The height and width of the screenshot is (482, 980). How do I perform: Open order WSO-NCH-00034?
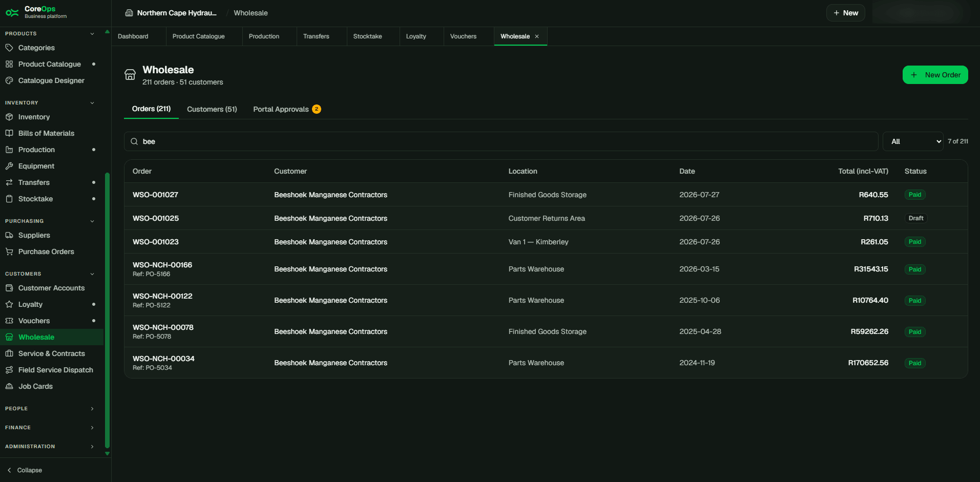(x=163, y=359)
